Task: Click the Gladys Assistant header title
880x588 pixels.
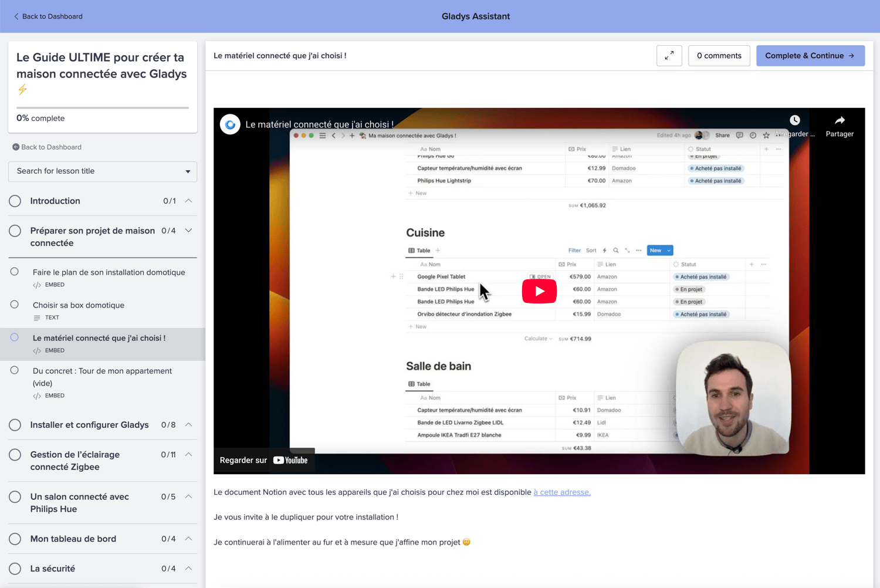Action: coord(476,16)
